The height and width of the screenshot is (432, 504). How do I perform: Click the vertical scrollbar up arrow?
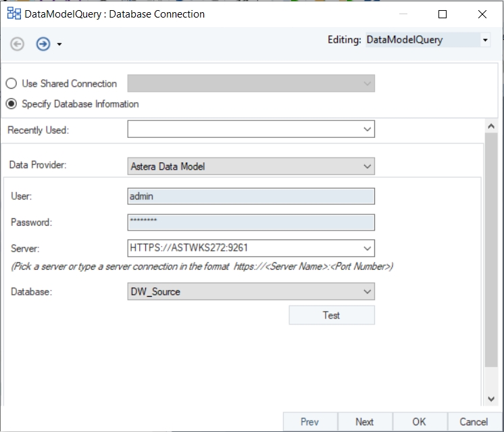click(492, 126)
